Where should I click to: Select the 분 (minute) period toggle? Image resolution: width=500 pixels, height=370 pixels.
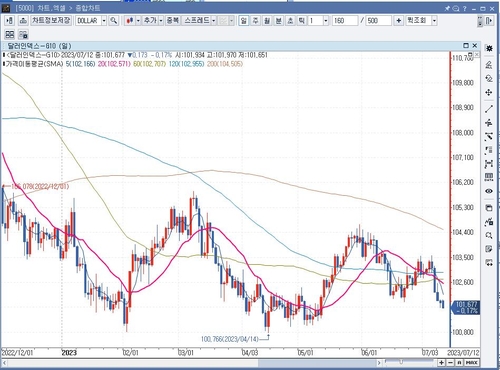(x=279, y=21)
